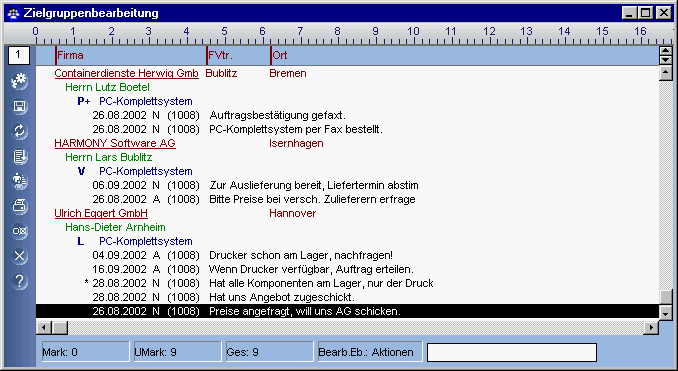Click the header row up stepper arrow
The image size is (678, 371).
point(665,51)
